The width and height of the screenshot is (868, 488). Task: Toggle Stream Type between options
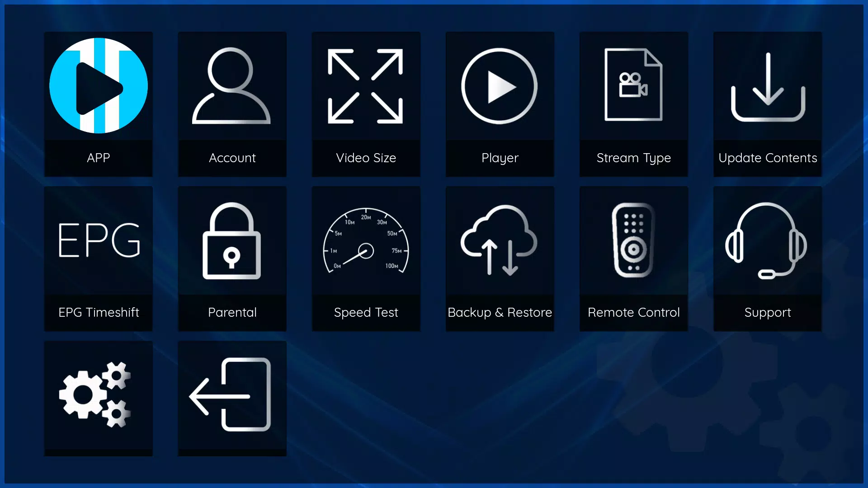634,104
